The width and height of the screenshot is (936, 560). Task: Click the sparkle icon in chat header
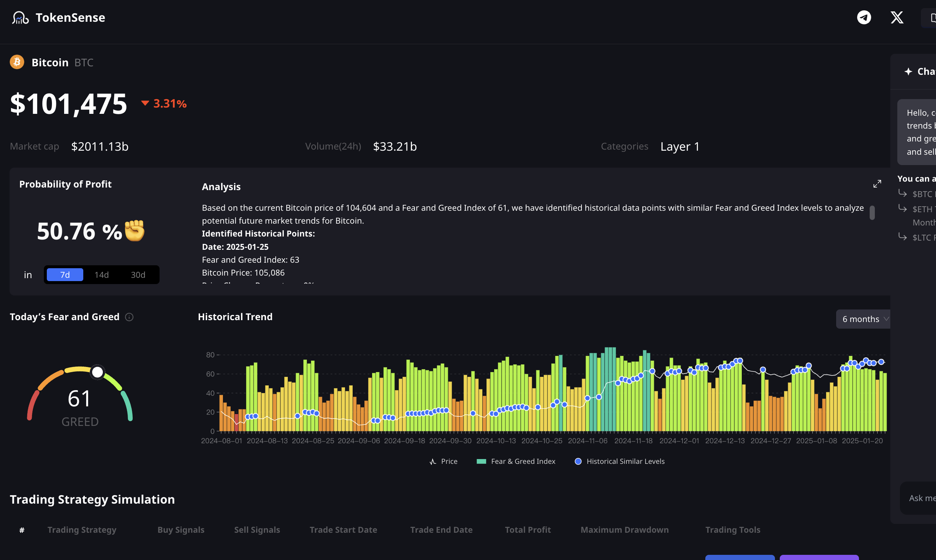(x=908, y=71)
